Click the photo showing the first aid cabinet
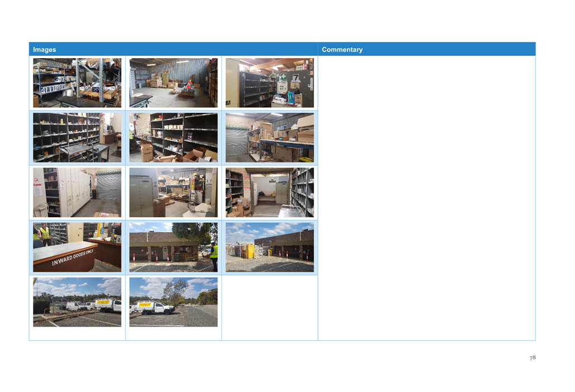The image size is (575, 392). pos(270,83)
